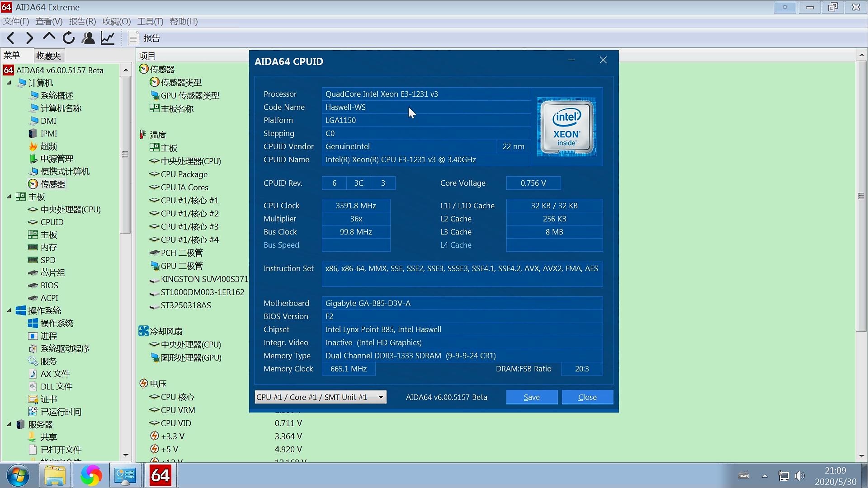
Task: Click the volume speaker tray icon
Action: (x=800, y=476)
